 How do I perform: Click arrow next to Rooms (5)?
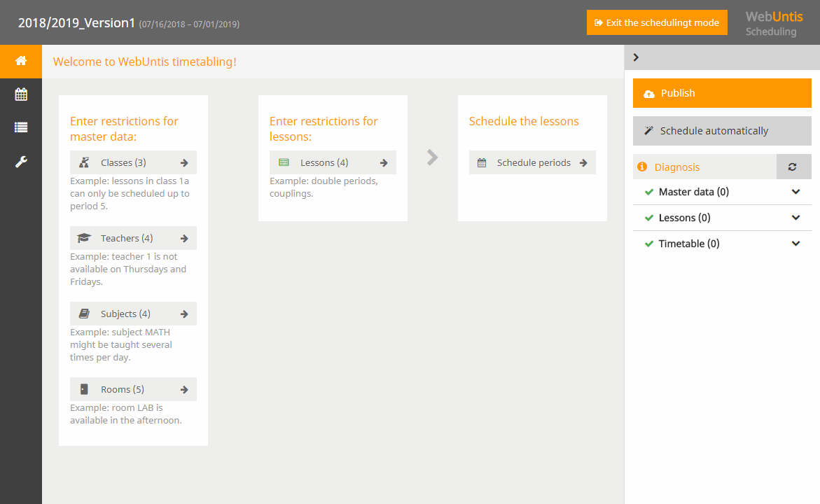(184, 389)
